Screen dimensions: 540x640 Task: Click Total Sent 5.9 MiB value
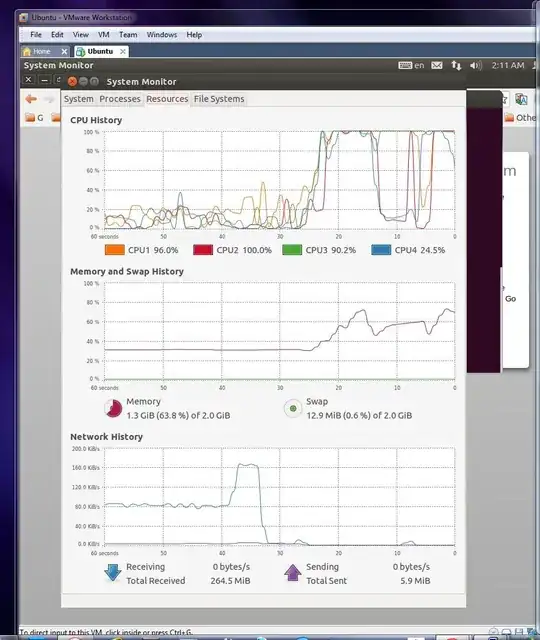pos(415,581)
